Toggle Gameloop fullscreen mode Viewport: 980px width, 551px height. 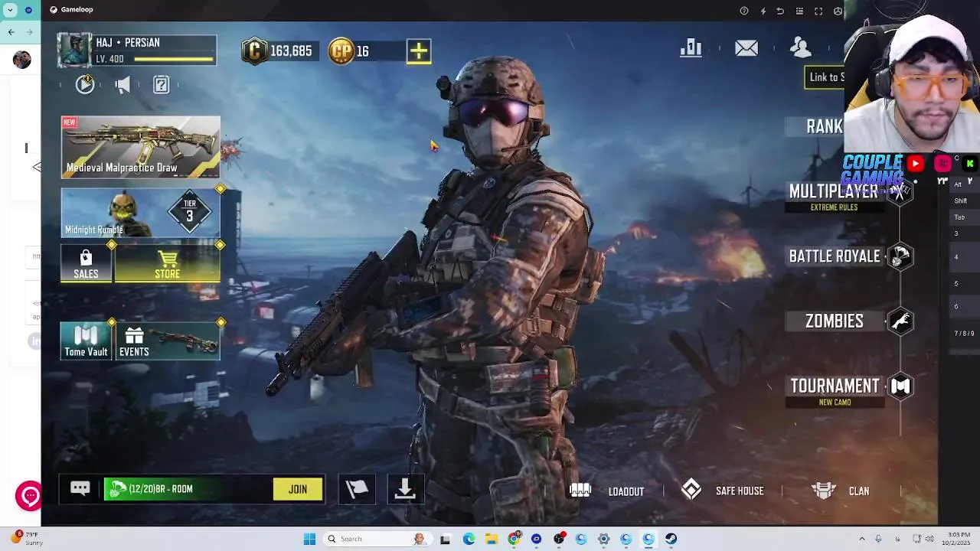pyautogui.click(x=818, y=11)
